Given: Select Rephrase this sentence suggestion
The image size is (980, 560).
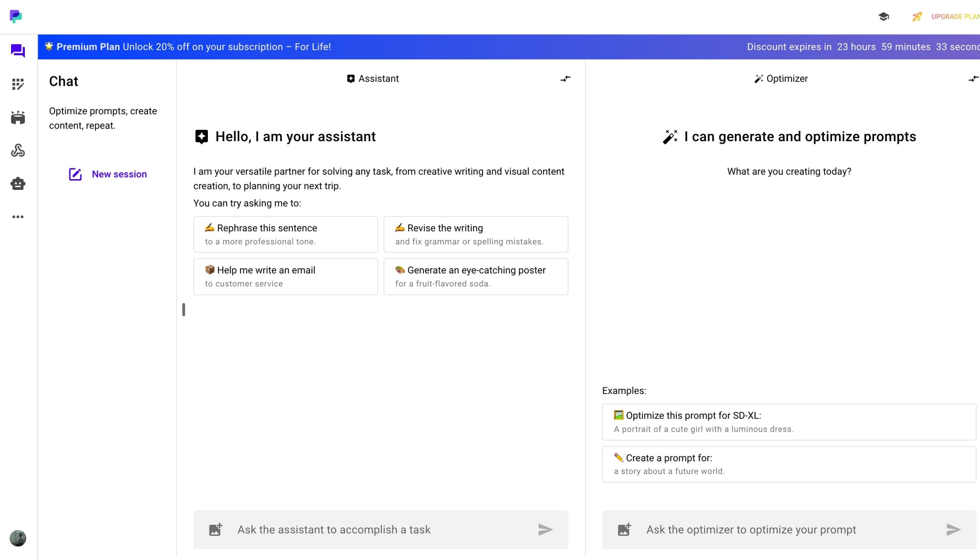Looking at the screenshot, I should pyautogui.click(x=285, y=234).
